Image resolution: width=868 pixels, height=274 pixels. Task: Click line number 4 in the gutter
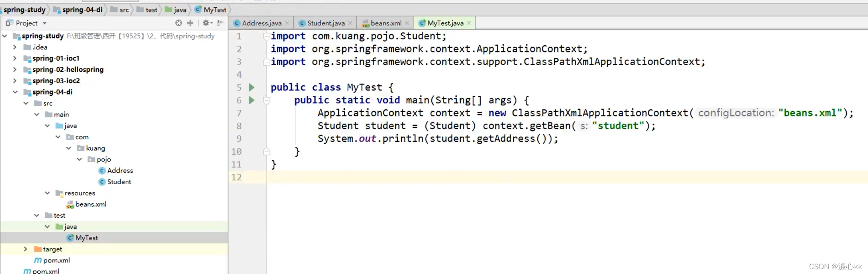click(x=239, y=75)
